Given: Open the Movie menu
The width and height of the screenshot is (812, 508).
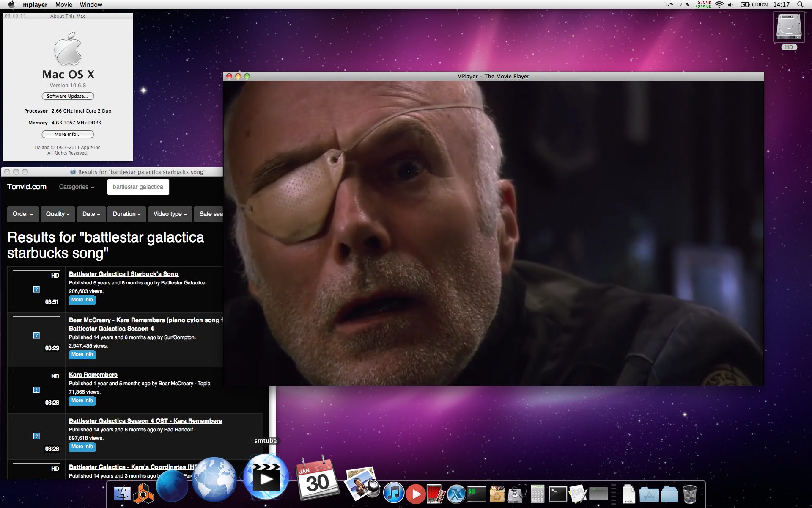Looking at the screenshot, I should [x=63, y=5].
